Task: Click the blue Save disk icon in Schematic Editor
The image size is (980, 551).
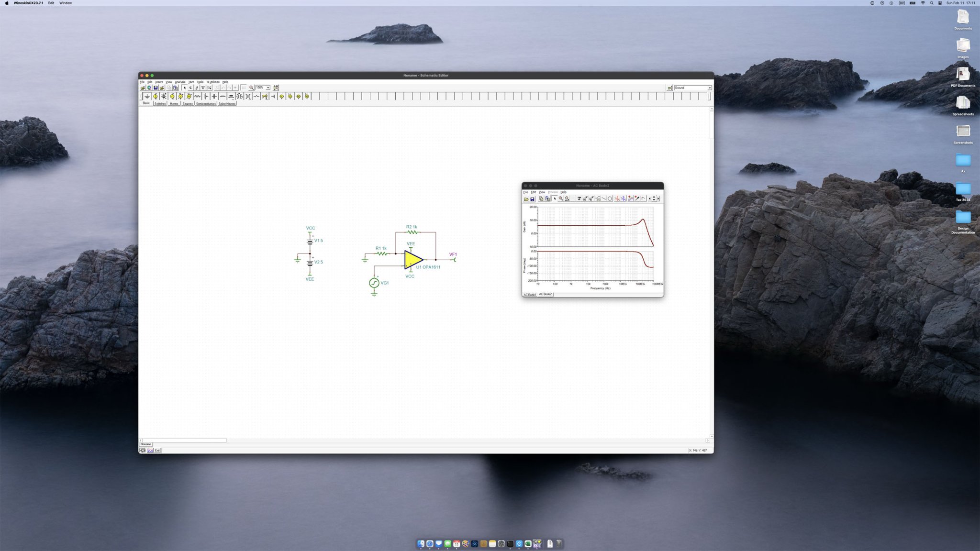Action: (156, 88)
